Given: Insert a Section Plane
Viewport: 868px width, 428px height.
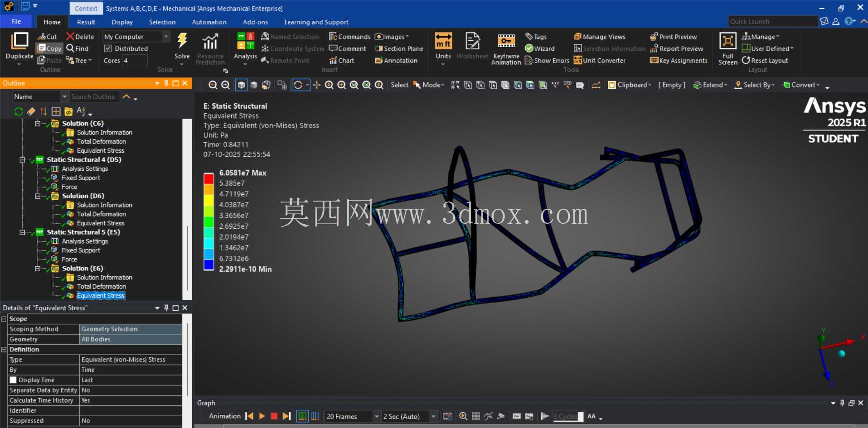Looking at the screenshot, I should (x=399, y=48).
